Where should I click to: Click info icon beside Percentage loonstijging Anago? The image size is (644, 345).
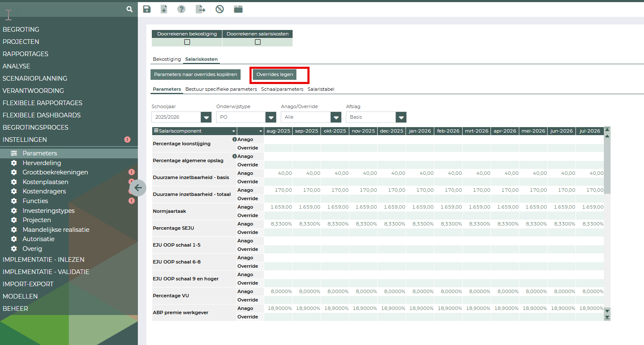pos(234,139)
